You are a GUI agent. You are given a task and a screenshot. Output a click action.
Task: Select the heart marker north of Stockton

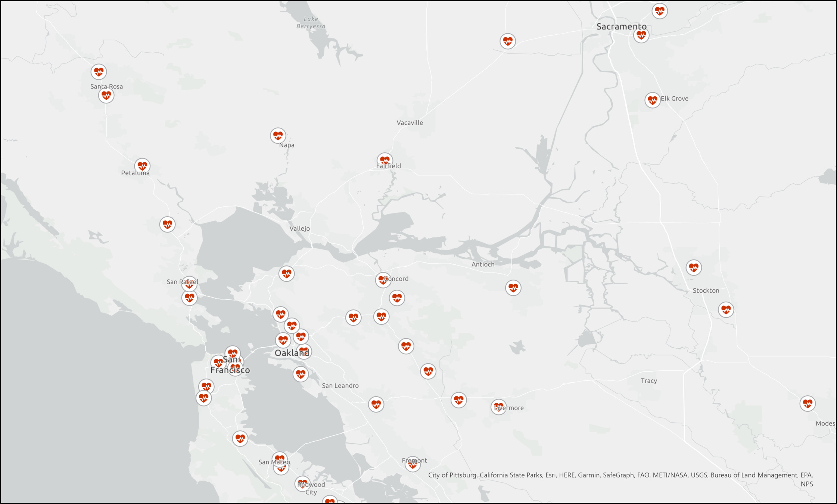point(694,267)
